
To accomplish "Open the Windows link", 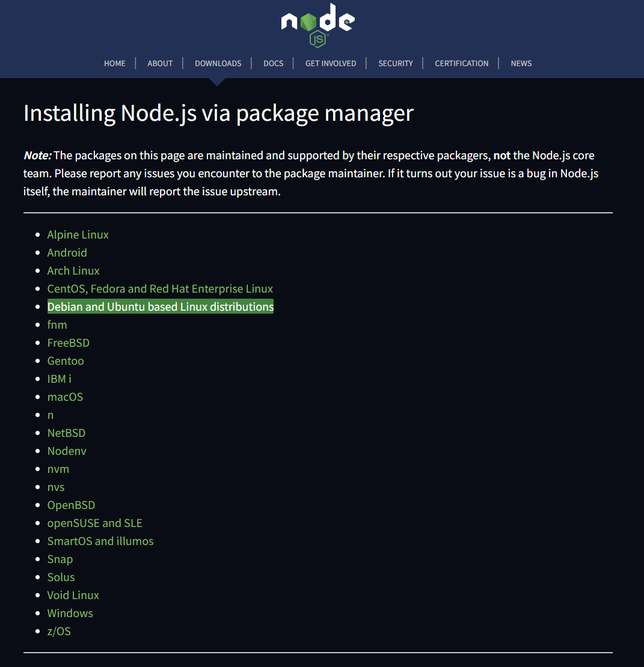I will tap(70, 613).
